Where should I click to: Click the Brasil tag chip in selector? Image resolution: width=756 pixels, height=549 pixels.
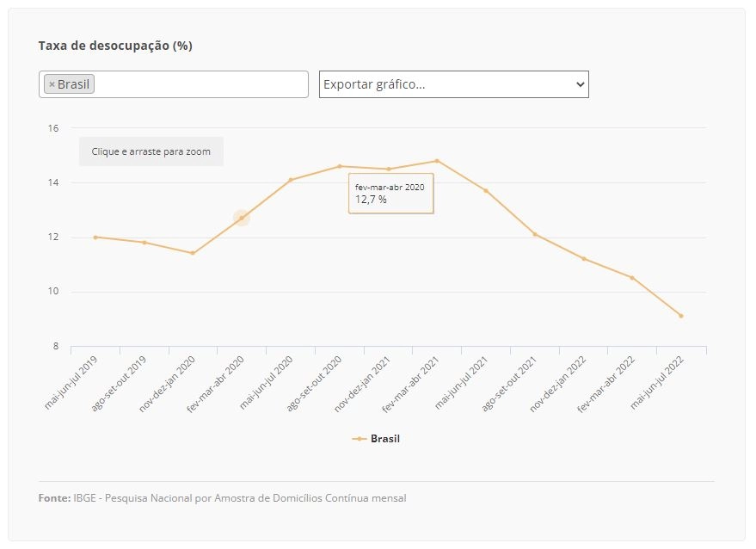pos(70,84)
